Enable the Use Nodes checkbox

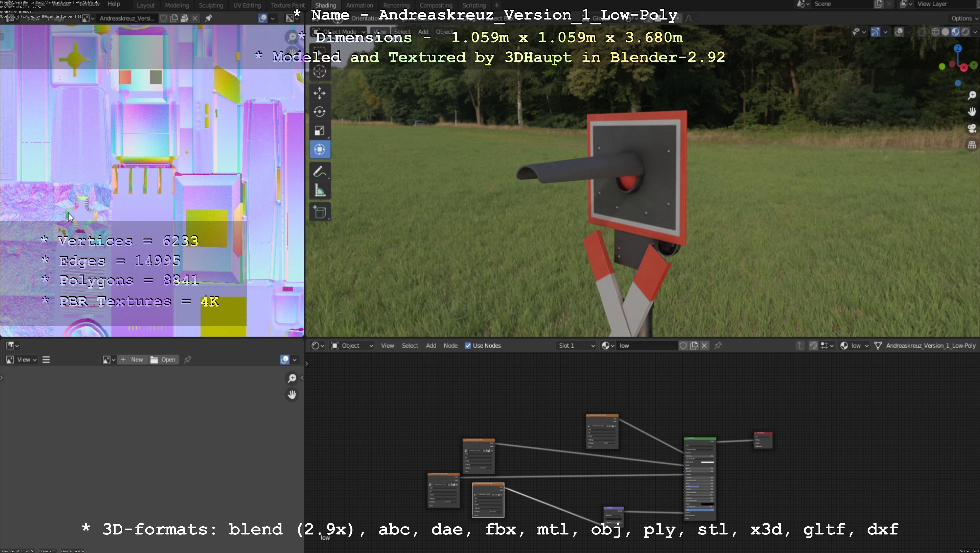point(468,346)
